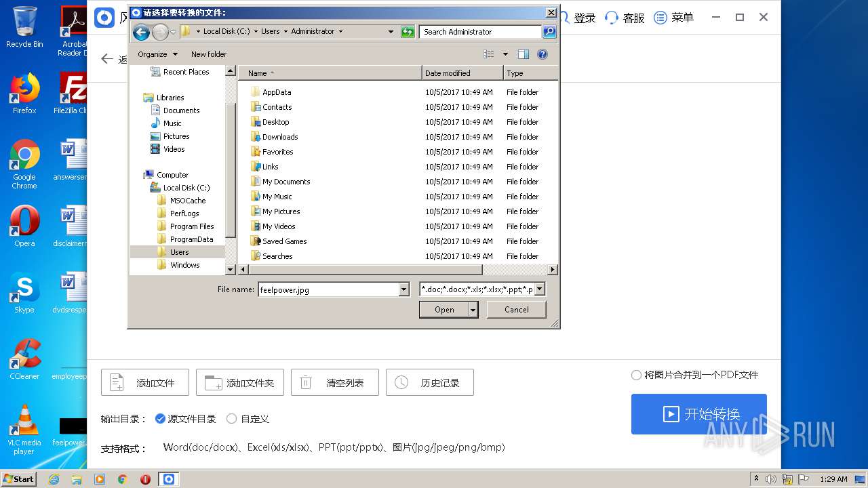Enable 将图片合并到一个PDF文件 option
The height and width of the screenshot is (488, 868).
point(636,375)
